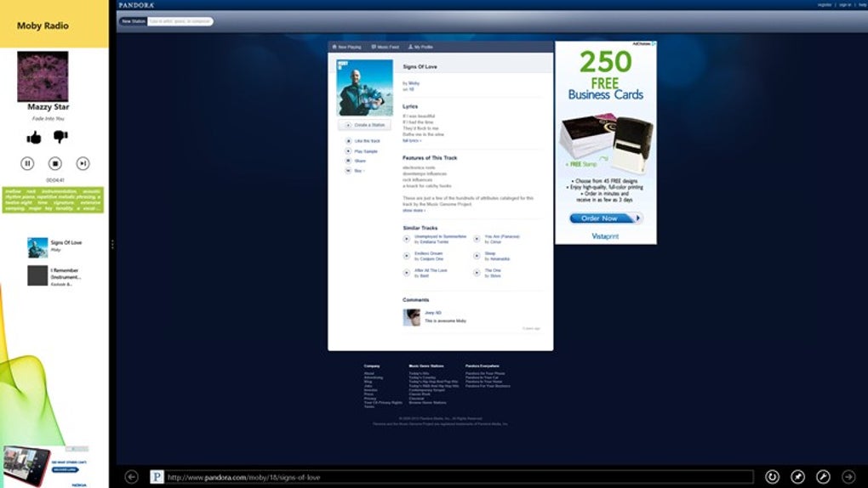Open the Now Playing tab
Viewport: 868px width, 488px height.
coord(346,47)
